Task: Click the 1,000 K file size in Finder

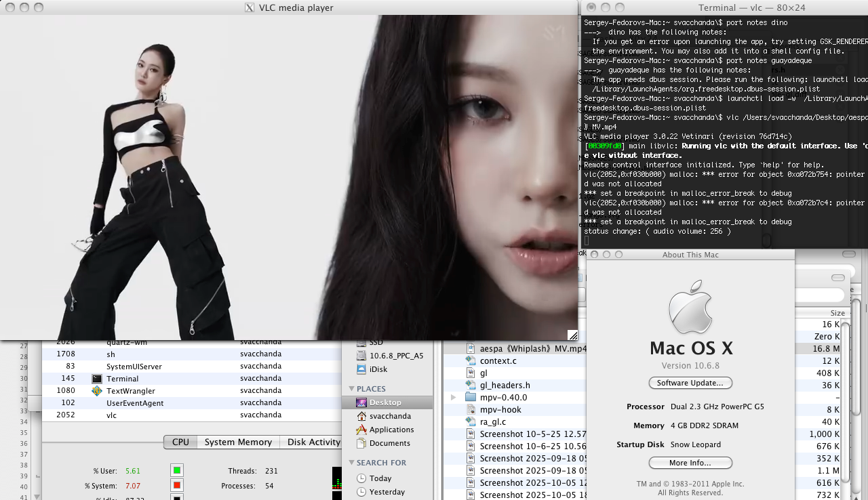Action: (x=825, y=434)
